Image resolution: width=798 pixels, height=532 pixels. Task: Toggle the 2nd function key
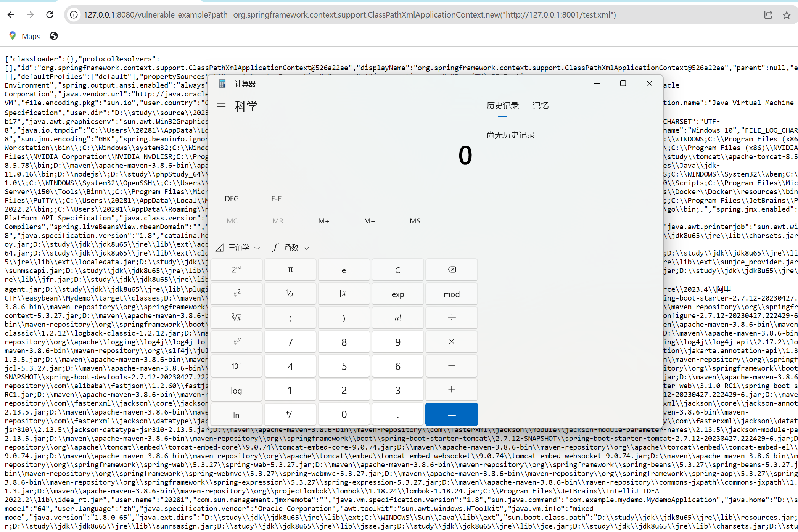click(x=237, y=270)
